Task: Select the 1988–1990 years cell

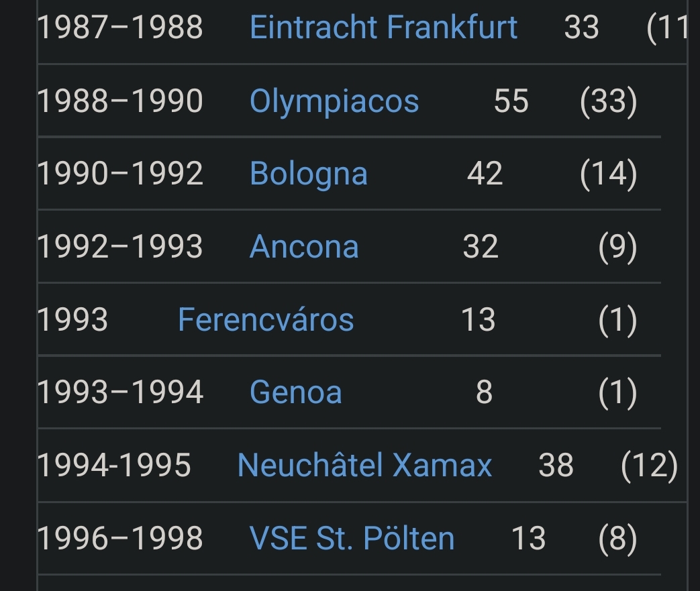Action: coord(120,101)
